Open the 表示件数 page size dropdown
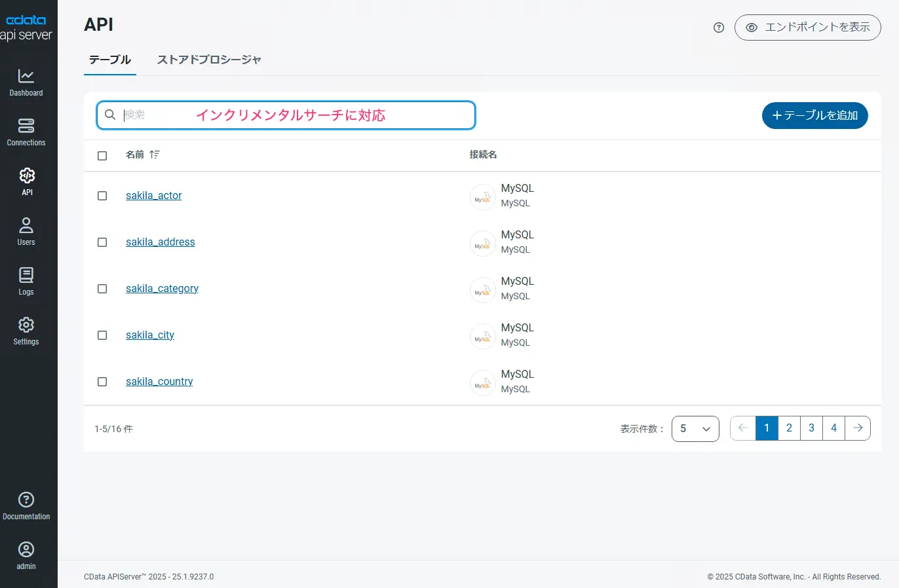 (x=695, y=428)
